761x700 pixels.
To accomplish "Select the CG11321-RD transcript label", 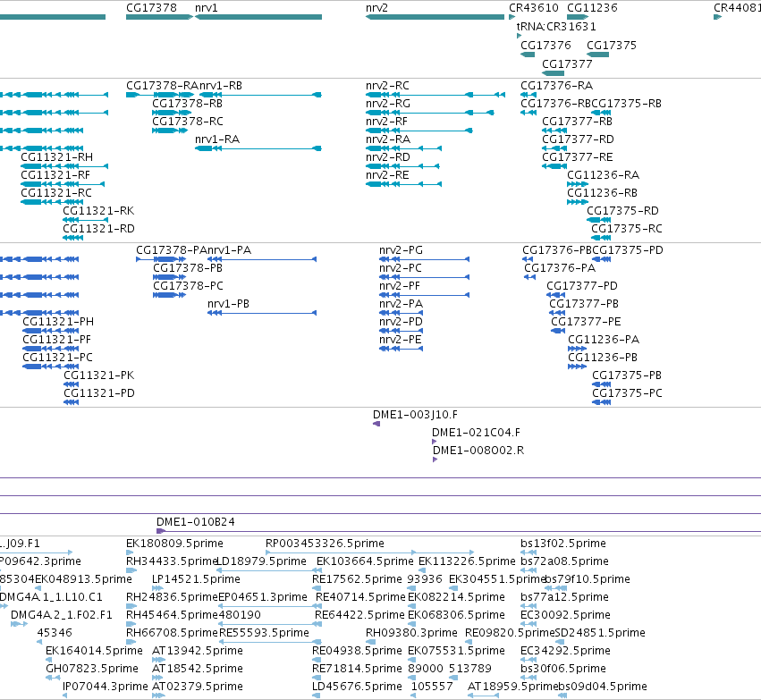I will [x=98, y=229].
